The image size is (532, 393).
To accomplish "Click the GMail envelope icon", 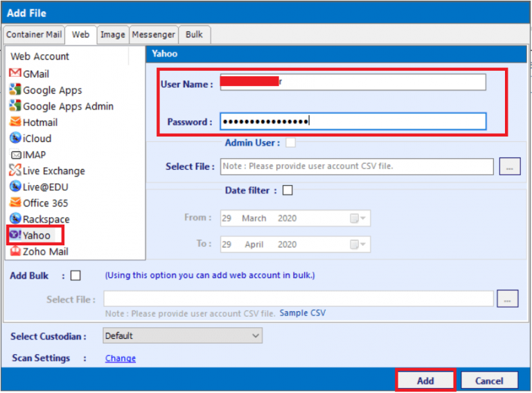I will (15, 73).
